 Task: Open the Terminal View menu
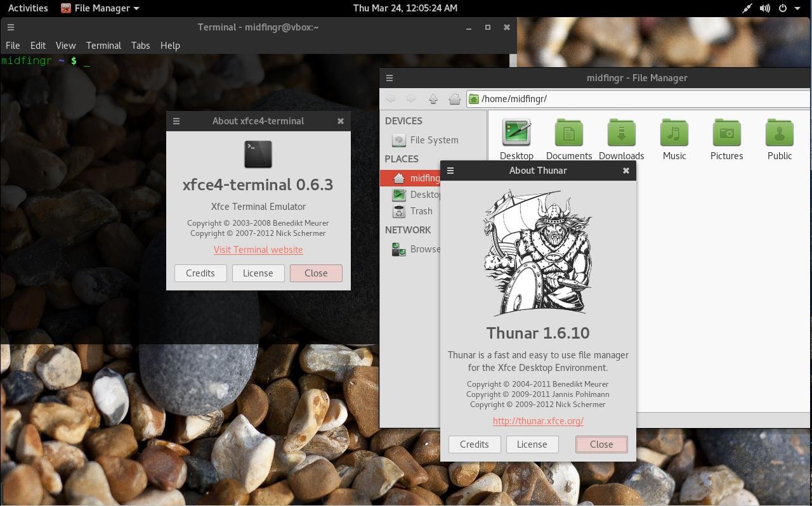65,46
